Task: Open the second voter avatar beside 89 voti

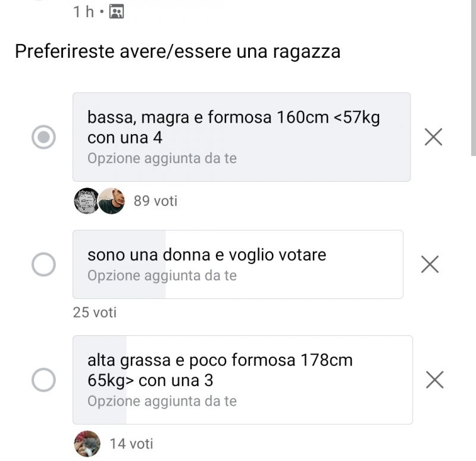Action: 111,201
